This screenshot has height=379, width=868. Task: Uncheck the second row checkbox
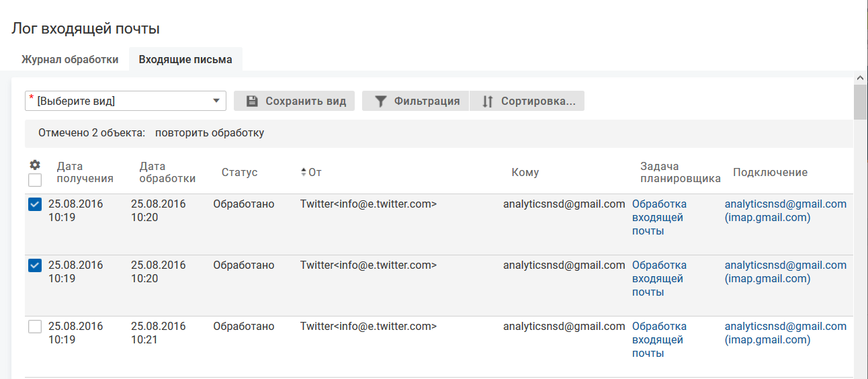35,266
